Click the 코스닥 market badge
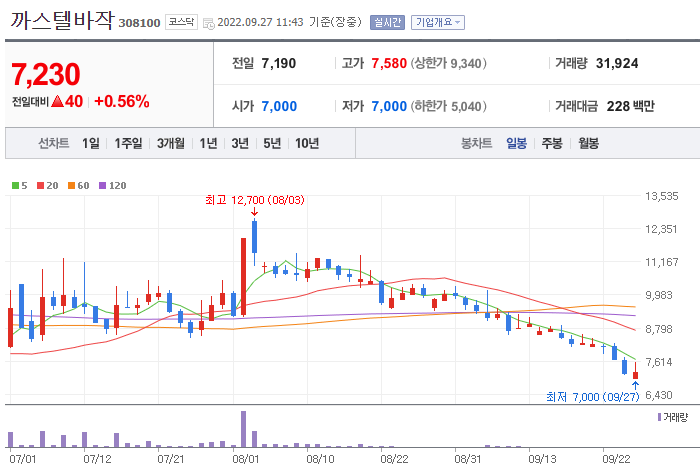 click(x=181, y=22)
